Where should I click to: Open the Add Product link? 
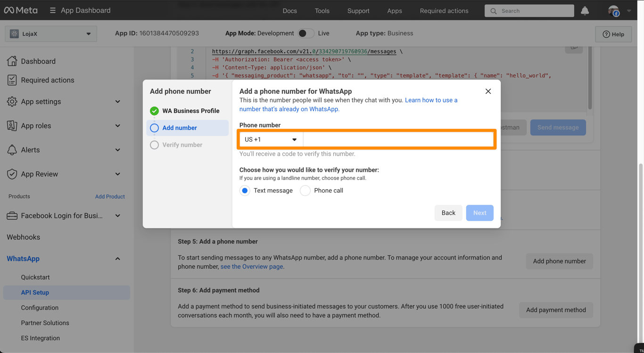click(x=110, y=196)
